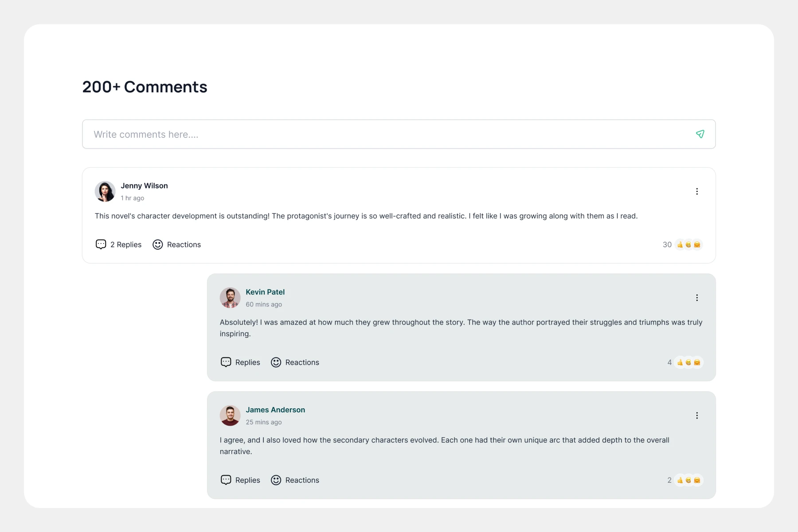Open James Anderson's three-dot options menu
The height and width of the screenshot is (532, 798).
coord(697,415)
